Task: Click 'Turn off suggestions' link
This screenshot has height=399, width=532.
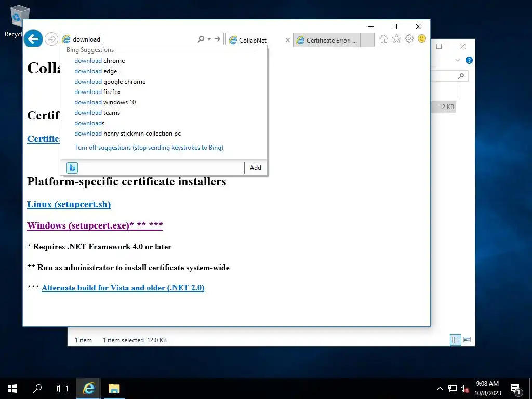Action: coord(149,148)
